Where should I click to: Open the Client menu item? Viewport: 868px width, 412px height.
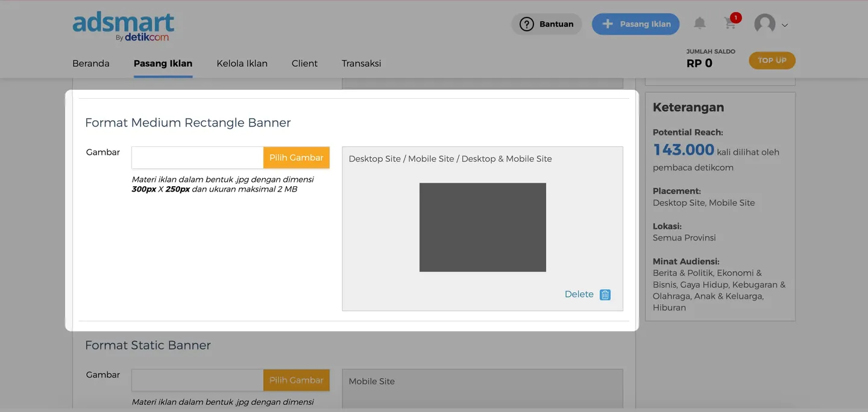pos(304,63)
